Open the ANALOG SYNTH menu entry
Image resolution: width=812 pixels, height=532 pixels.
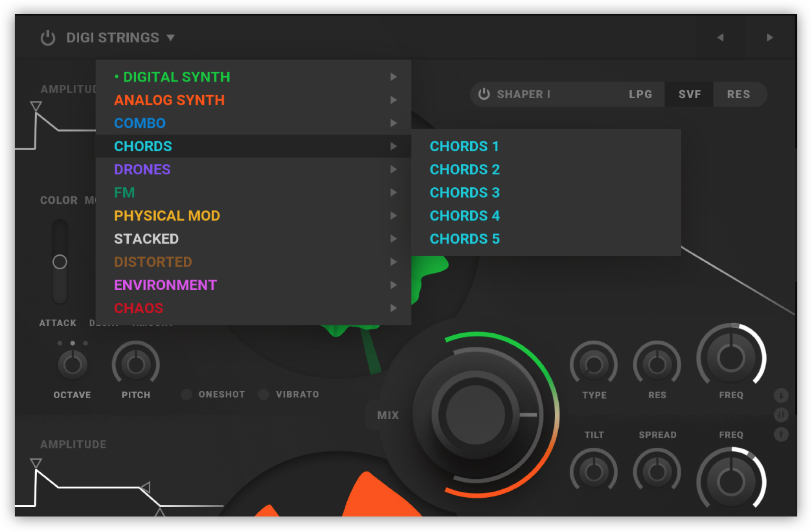coord(169,100)
